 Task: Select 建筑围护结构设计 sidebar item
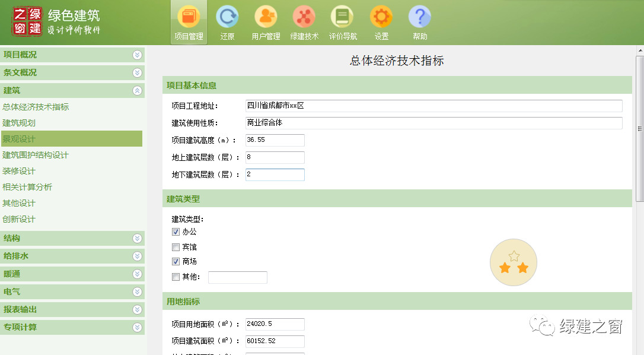click(36, 155)
